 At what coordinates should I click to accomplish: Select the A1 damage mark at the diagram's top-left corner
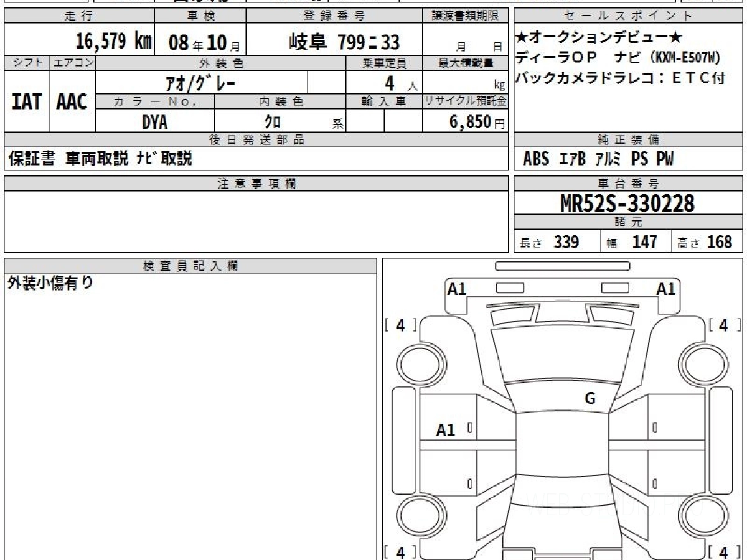pyautogui.click(x=457, y=289)
